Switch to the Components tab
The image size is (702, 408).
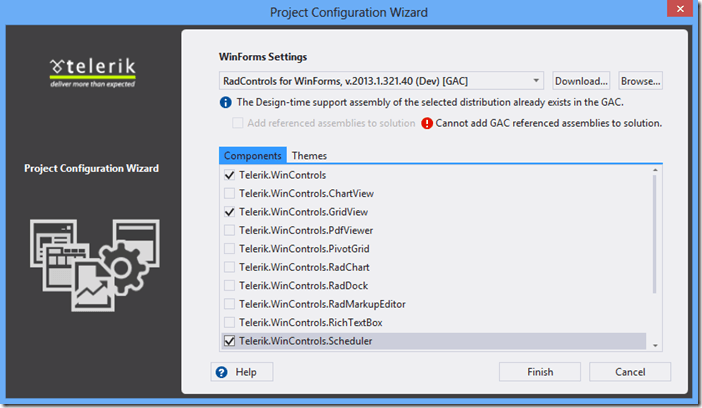(x=253, y=155)
